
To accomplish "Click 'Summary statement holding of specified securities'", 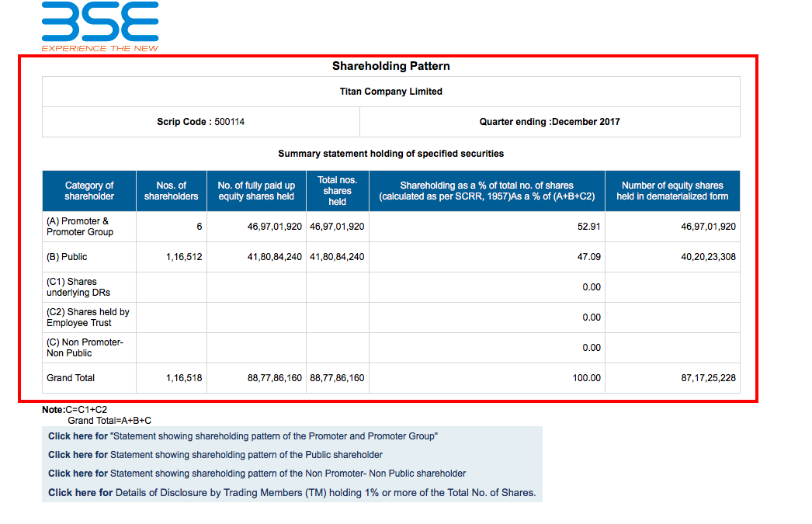I will (391, 153).
